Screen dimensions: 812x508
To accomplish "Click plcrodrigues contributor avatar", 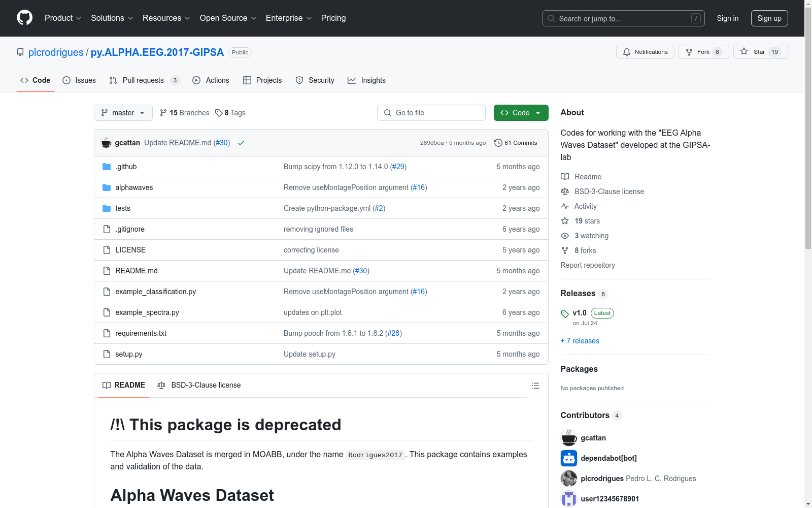I will 569,479.
